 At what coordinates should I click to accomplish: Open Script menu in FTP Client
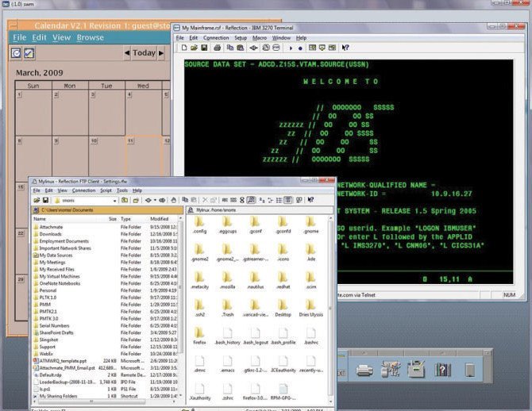coord(106,190)
